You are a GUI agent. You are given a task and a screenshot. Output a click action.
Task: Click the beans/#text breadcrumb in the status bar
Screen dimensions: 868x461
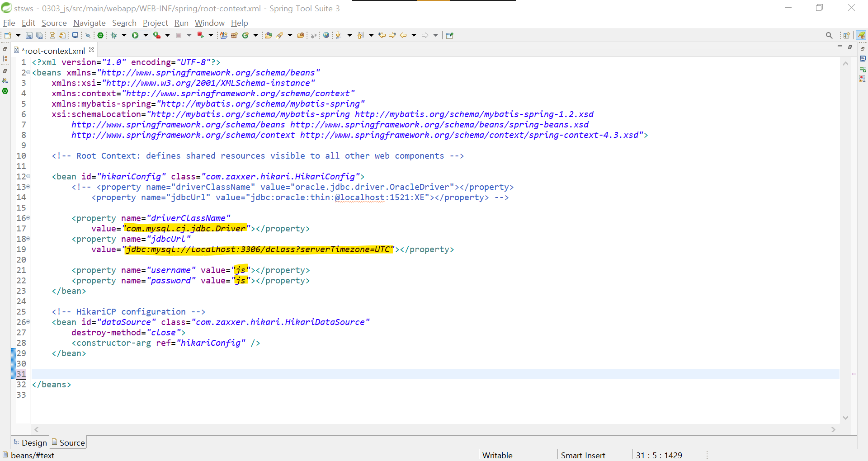[x=33, y=455]
